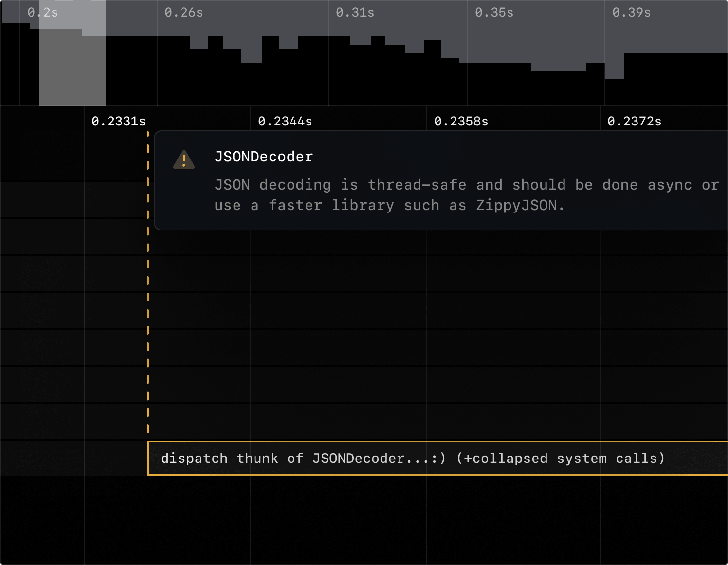
Task: Select the 0.31s marker in the minimap
Action: (355, 13)
